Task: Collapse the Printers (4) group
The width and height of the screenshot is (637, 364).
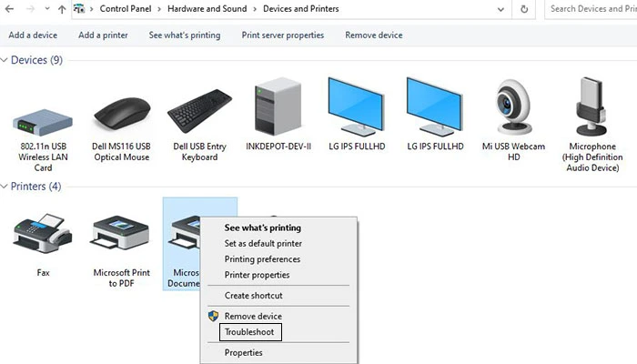Action: 4,187
